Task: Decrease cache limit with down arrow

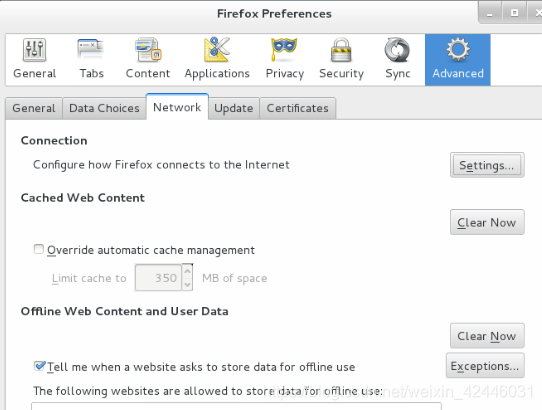Action: click(x=187, y=284)
